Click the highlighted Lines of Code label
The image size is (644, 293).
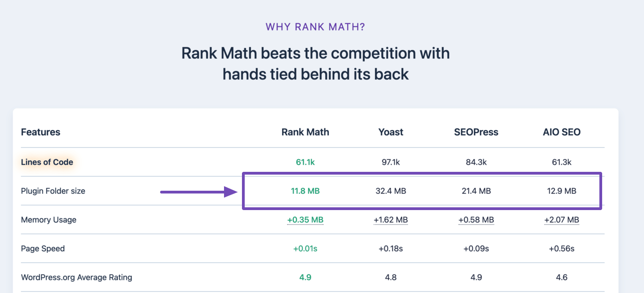tap(47, 162)
